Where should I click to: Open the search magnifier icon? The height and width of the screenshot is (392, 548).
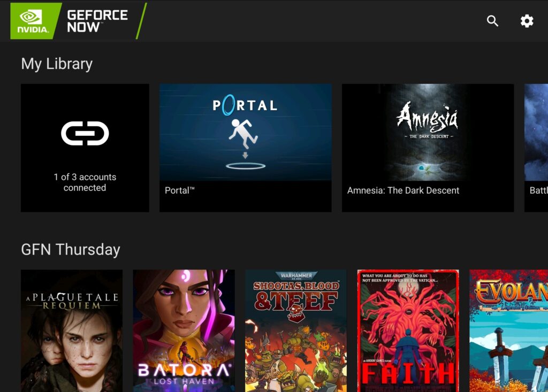tap(492, 21)
